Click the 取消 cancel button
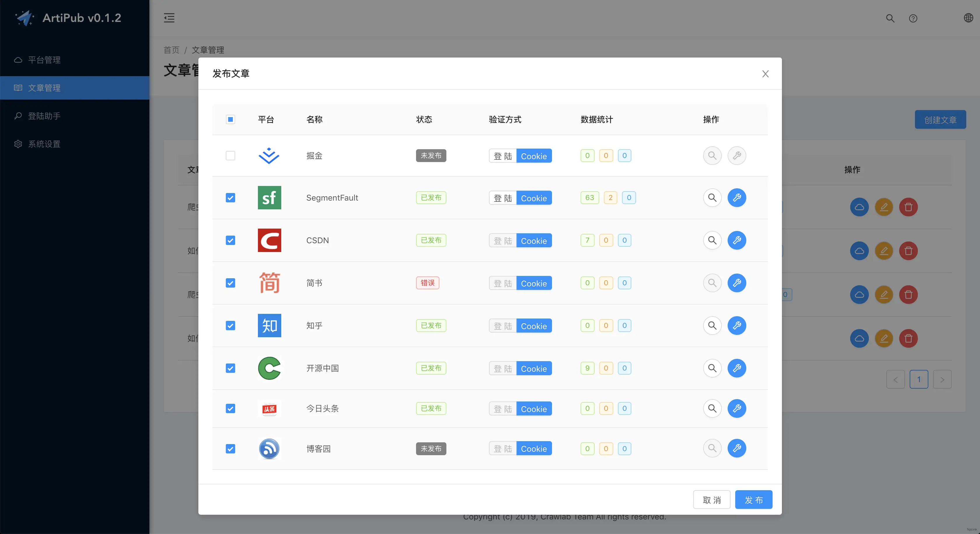This screenshot has height=534, width=980. point(711,500)
